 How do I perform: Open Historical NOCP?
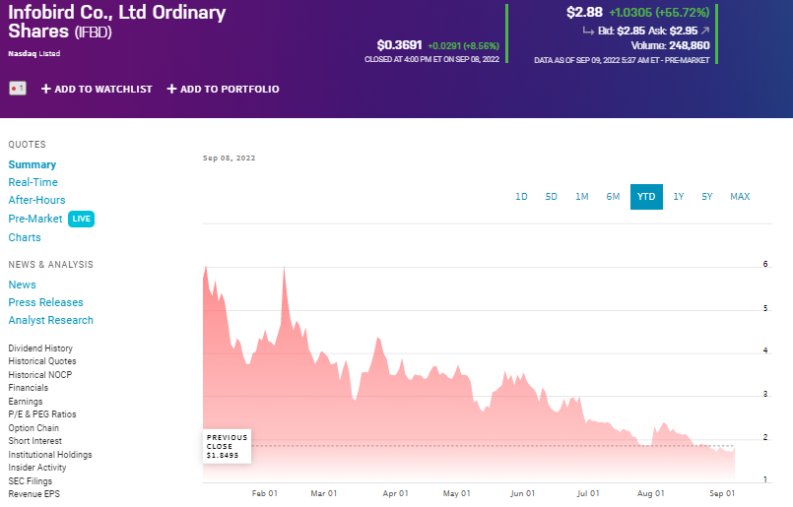pos(40,375)
